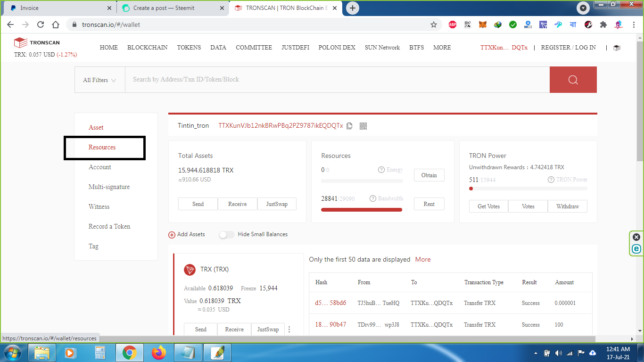The width and height of the screenshot is (644, 362).
Task: Click Send under Total Assets
Action: [198, 204]
